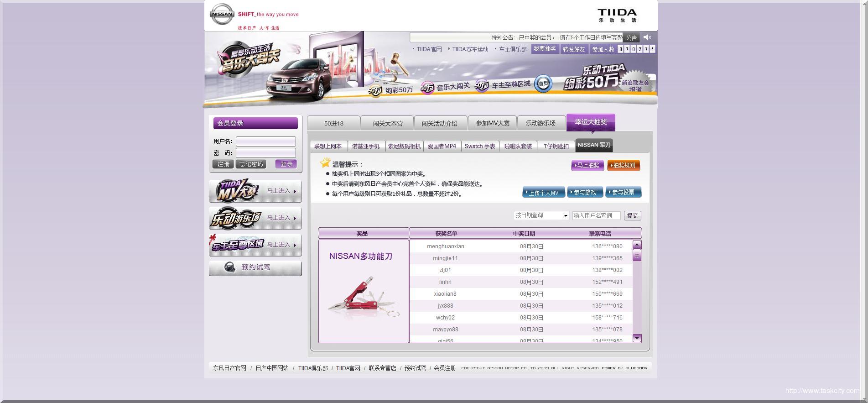The image size is (868, 403).
Task: Click the TIIDA 乐动生活 logo
Action: tap(617, 15)
